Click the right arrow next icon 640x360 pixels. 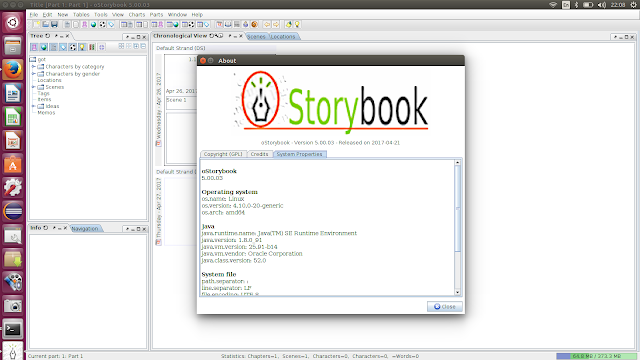[x=276, y=24]
